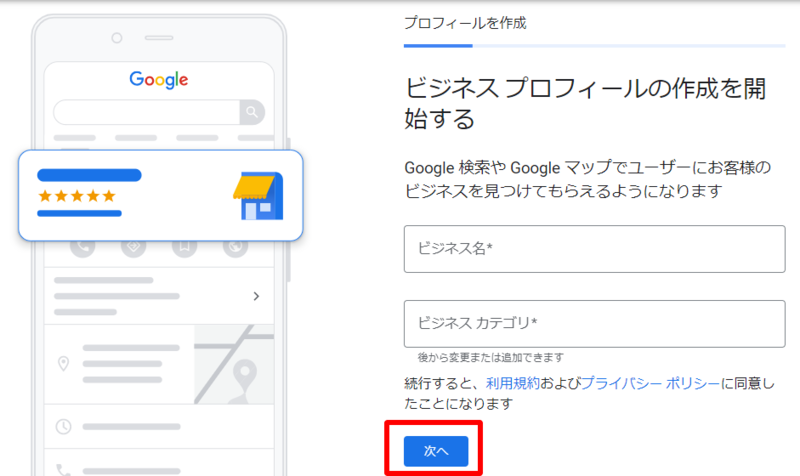800x476 pixels.
Task: Click the call phone icon under business card
Action: click(83, 248)
